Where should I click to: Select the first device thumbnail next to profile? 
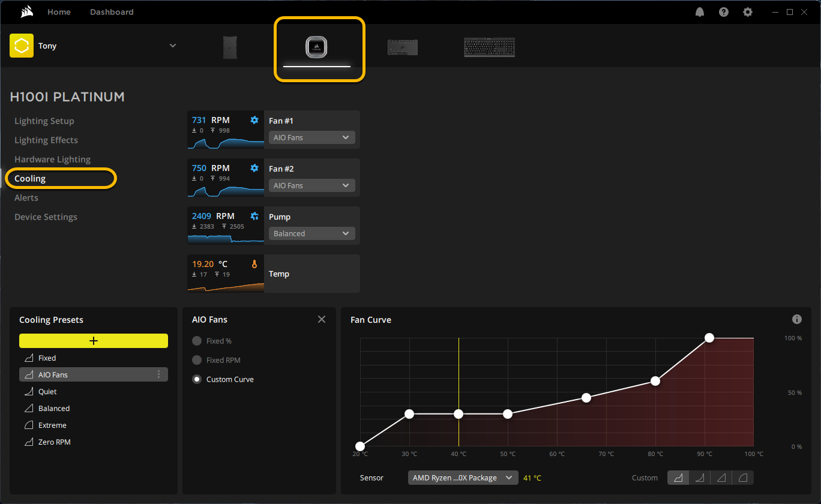point(230,47)
